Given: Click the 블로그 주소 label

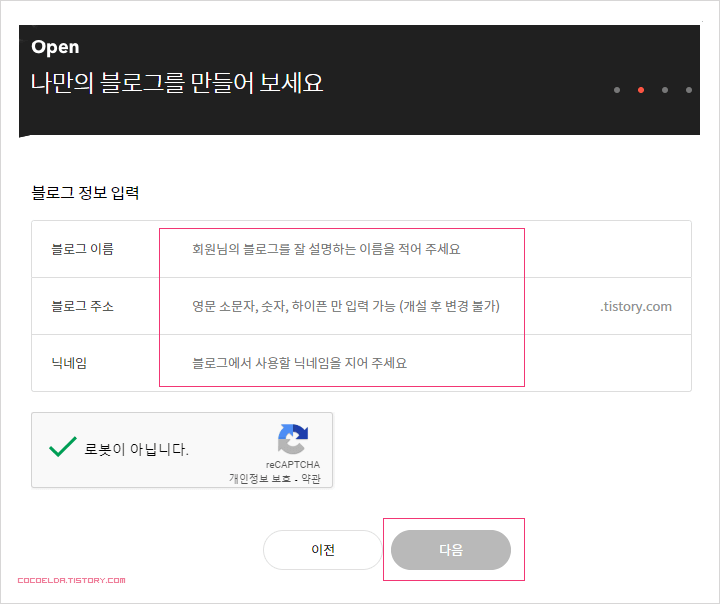Looking at the screenshot, I should click(83, 306).
